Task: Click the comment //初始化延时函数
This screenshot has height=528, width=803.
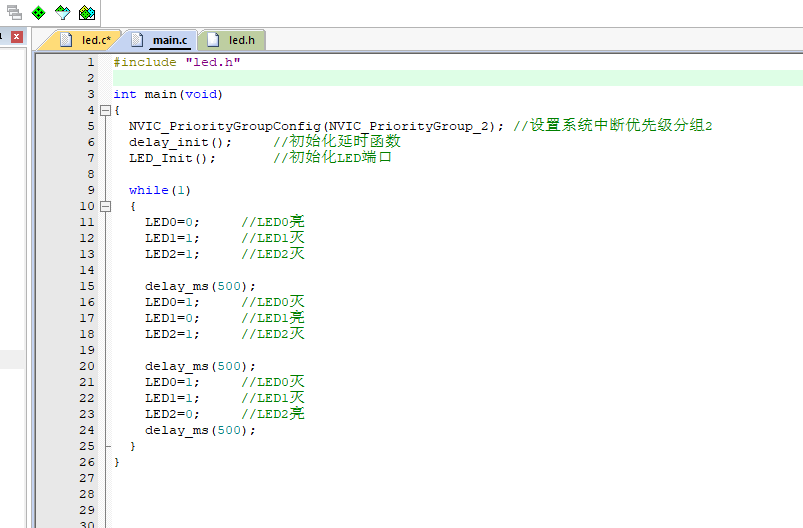Action: 336,141
